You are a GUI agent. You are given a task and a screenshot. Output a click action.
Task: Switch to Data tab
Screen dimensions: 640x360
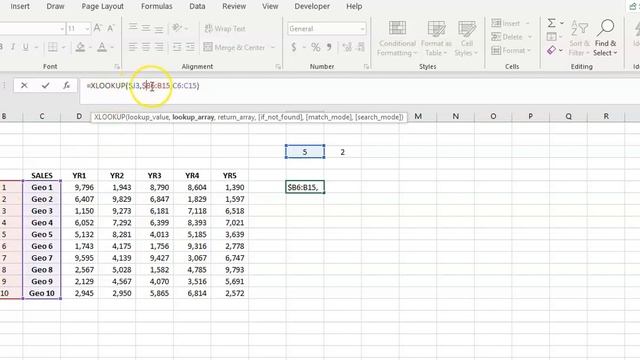[197, 7]
